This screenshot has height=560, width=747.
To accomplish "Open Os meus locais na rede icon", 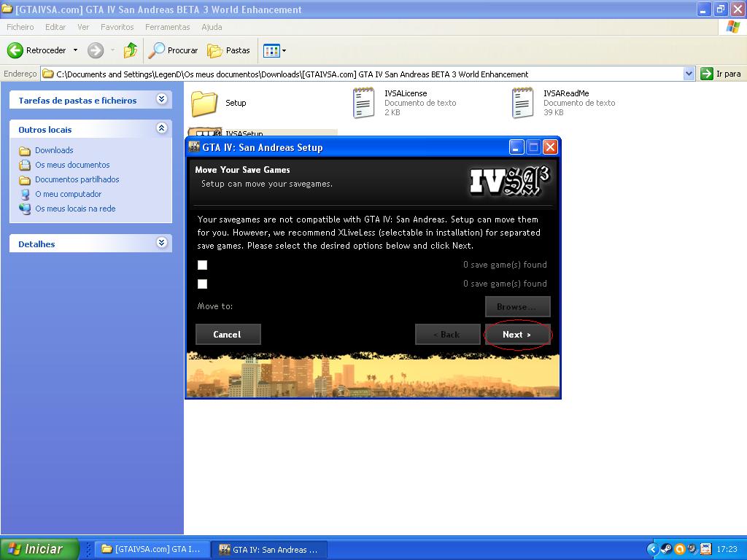I will pyautogui.click(x=25, y=209).
